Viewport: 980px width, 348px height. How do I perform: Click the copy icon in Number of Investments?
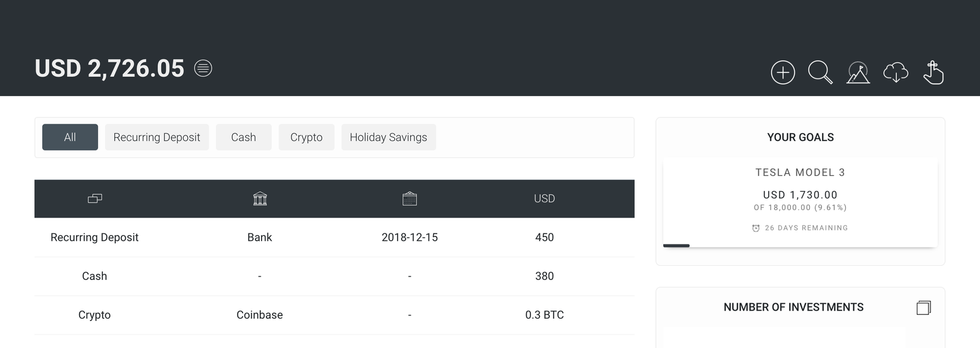click(x=924, y=308)
